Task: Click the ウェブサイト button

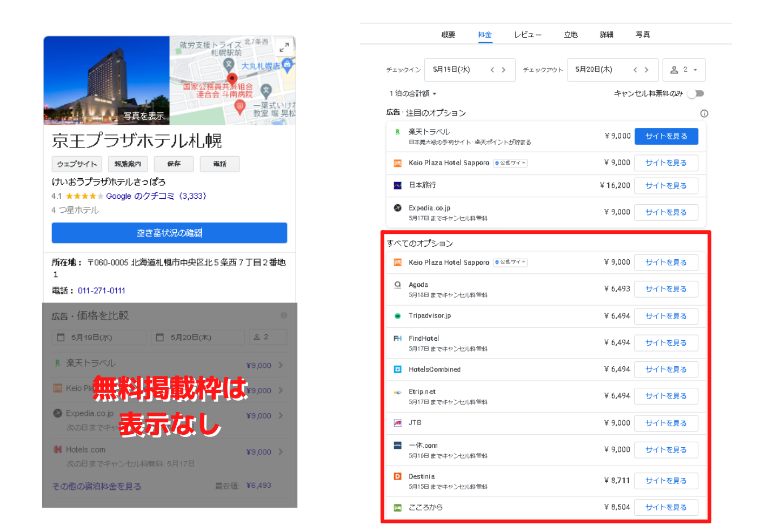Action: point(77,164)
